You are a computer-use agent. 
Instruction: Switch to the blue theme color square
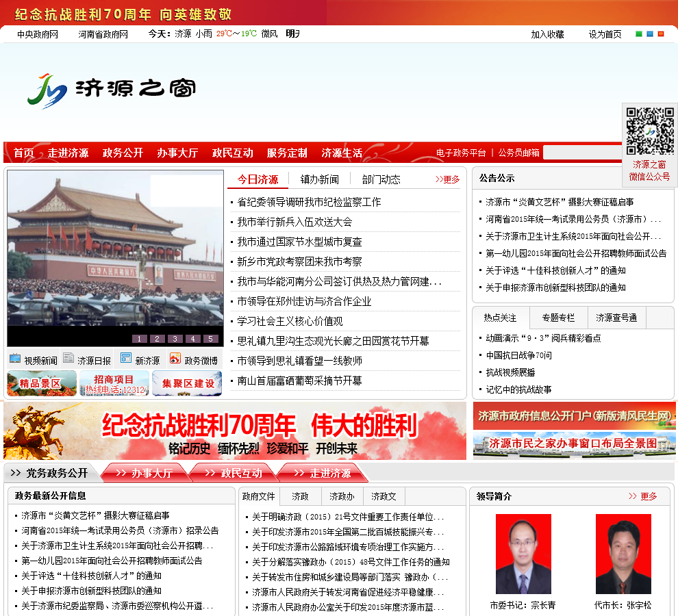(x=650, y=34)
